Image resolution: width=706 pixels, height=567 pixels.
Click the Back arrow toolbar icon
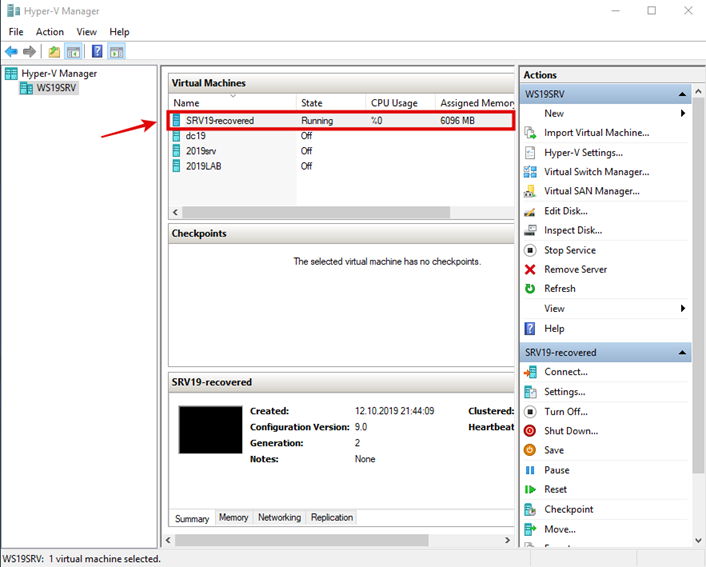[x=12, y=52]
